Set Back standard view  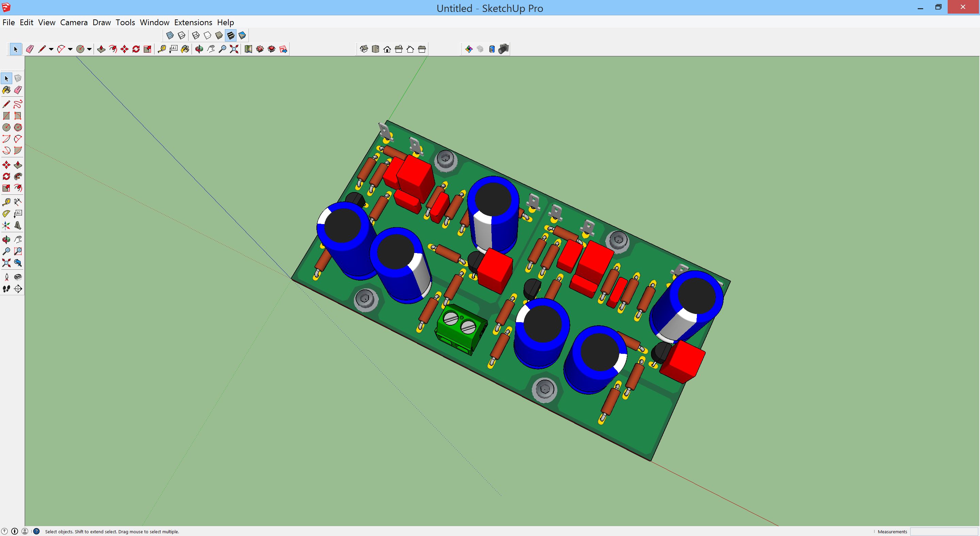coord(410,49)
